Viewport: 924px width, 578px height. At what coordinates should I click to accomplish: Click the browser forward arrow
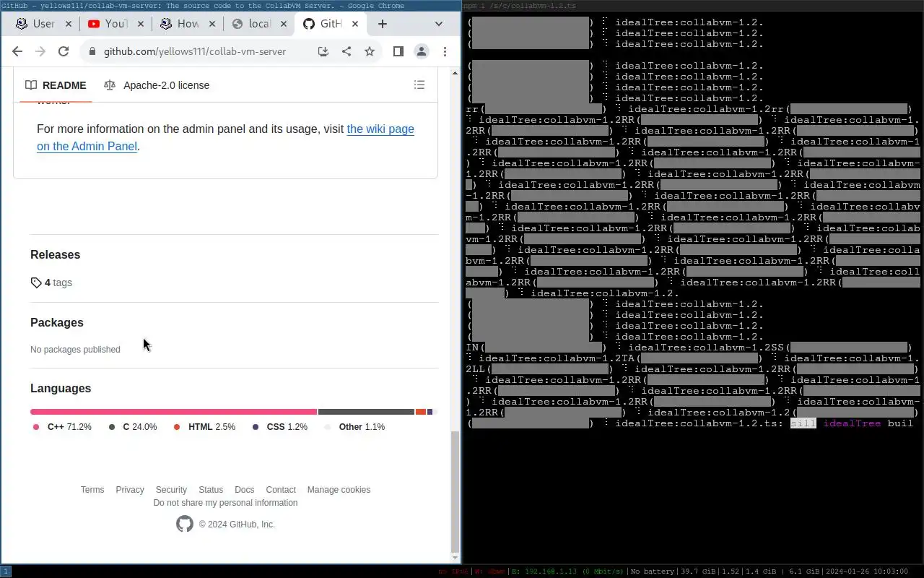pyautogui.click(x=40, y=51)
